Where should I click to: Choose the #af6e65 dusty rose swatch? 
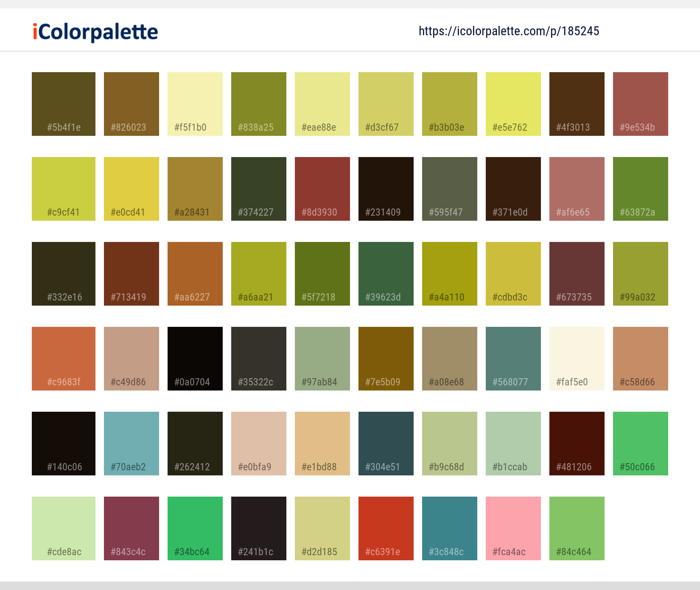[x=577, y=189]
